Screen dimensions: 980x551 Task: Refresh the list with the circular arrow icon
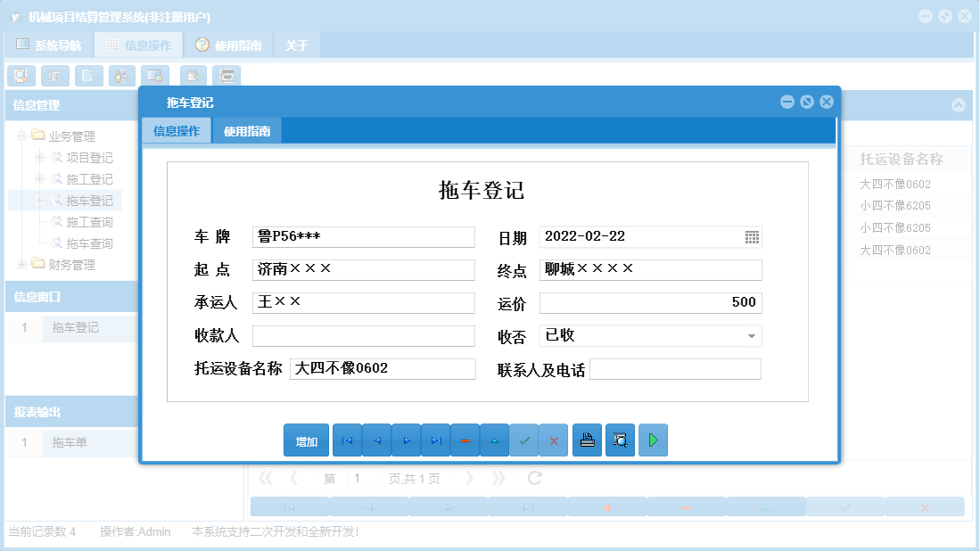533,477
